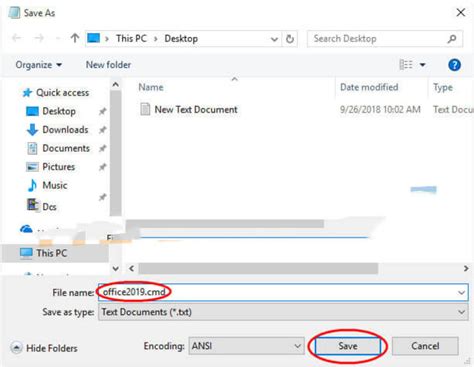Viewport: 474px width, 367px height.
Task: Close the Save As dialog
Action: (x=461, y=13)
